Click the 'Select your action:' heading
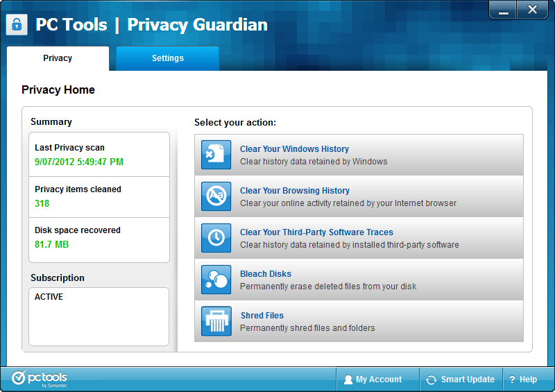This screenshot has height=392, width=555. coord(235,123)
